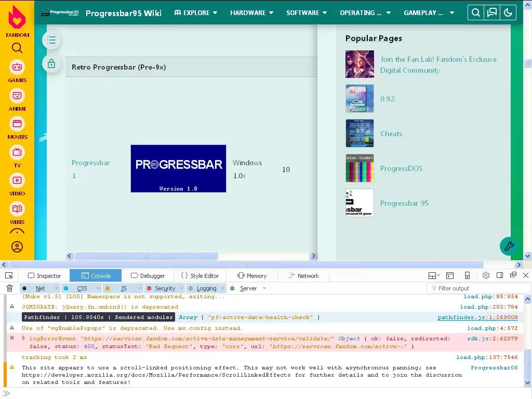Click the Filter output input field
532x399 pixels.
click(x=478, y=288)
